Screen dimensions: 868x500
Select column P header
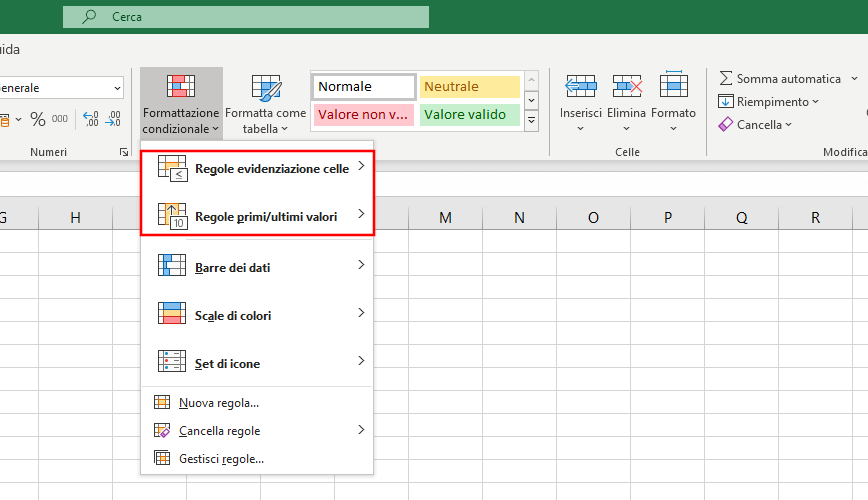click(668, 218)
